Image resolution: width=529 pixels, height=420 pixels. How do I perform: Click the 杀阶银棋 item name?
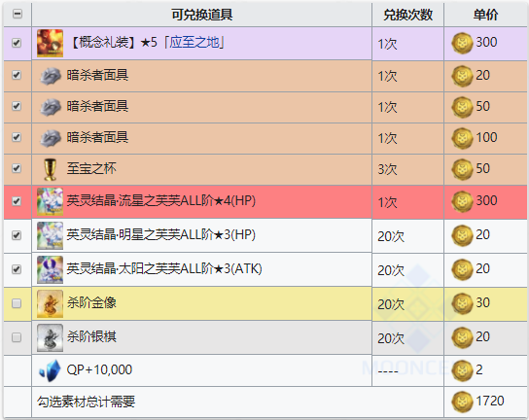(91, 336)
